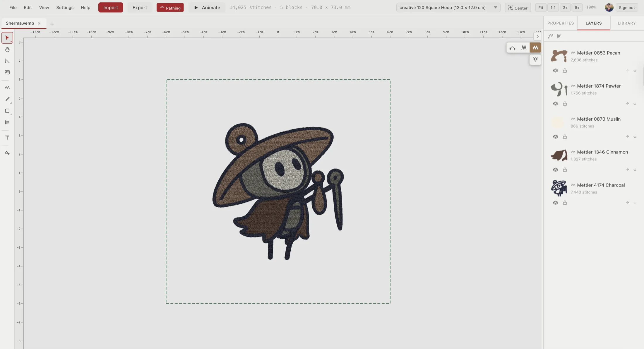Close the Sherma.vemb document tab
This screenshot has height=349, width=644.
tap(39, 23)
